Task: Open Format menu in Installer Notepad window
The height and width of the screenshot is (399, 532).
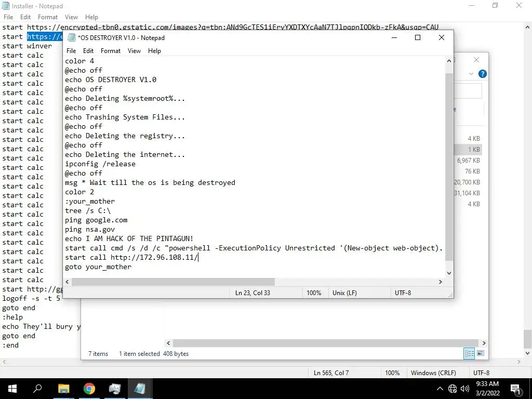Action: [48, 17]
